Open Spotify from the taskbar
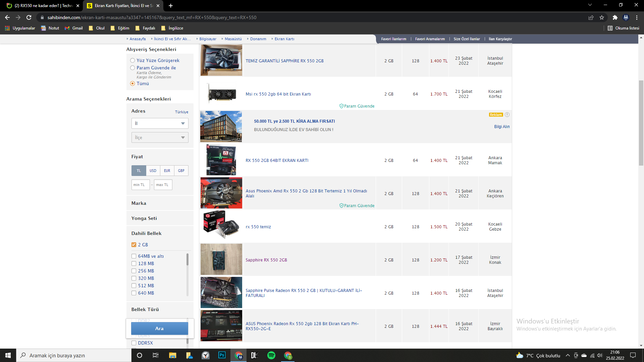The height and width of the screenshot is (362, 644). (x=271, y=355)
